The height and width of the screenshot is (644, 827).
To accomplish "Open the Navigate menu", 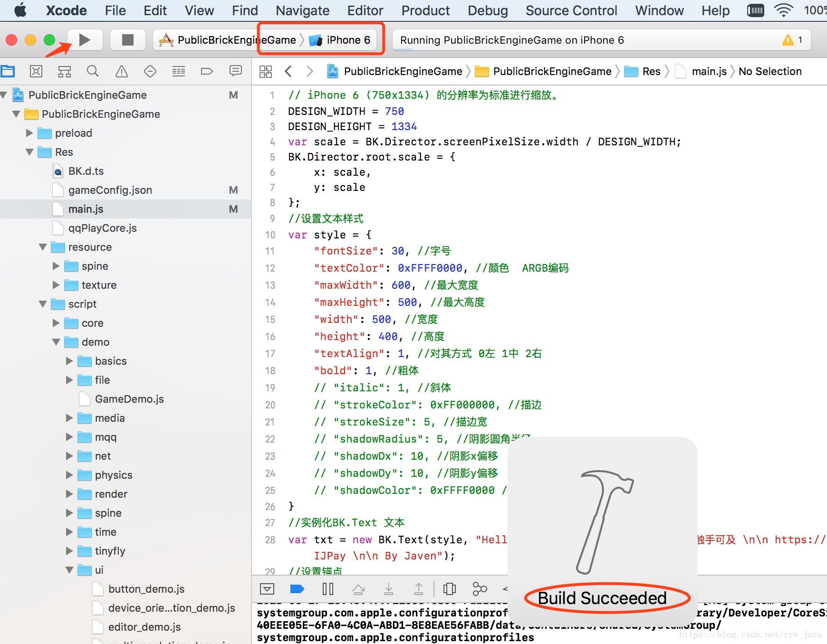I will point(302,10).
